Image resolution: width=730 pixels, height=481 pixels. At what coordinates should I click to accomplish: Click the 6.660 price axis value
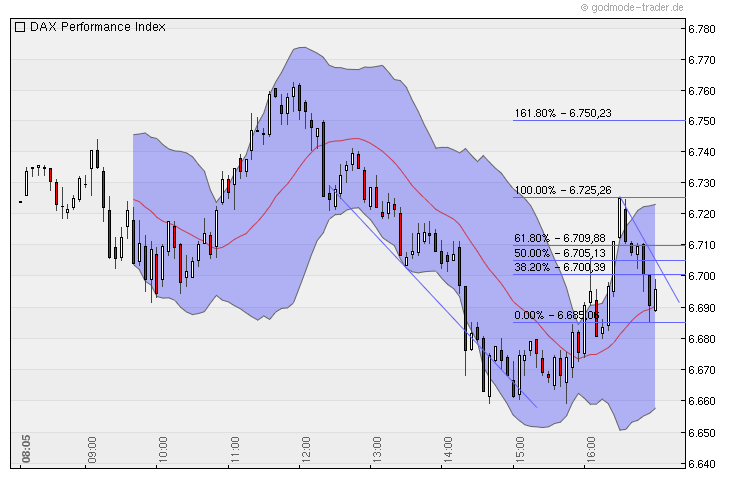pyautogui.click(x=702, y=401)
